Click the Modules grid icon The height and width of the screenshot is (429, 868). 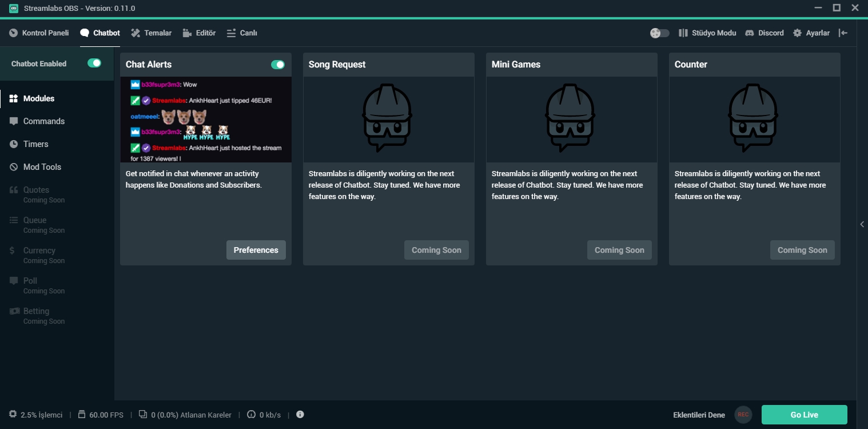pos(14,98)
